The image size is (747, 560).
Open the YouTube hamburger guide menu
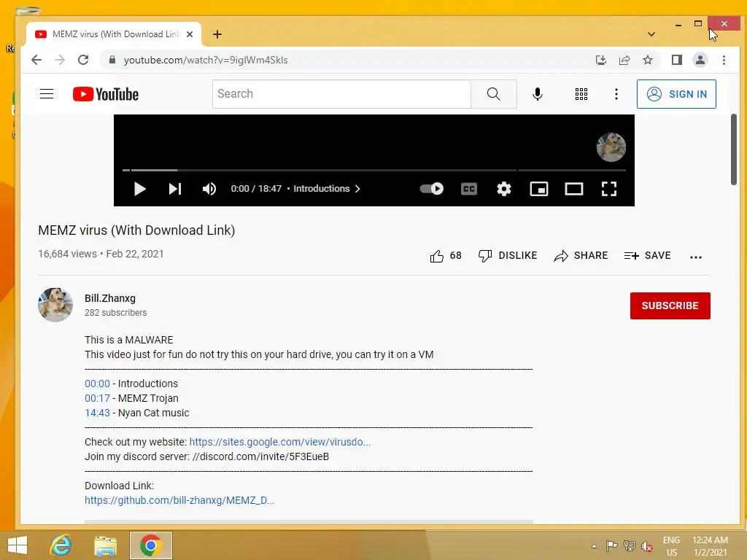tap(47, 94)
